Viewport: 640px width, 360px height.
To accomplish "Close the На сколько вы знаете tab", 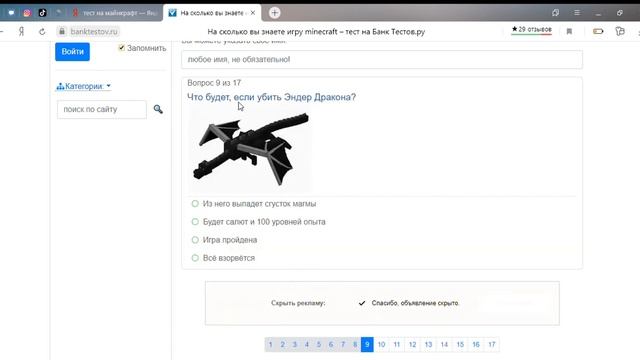I will coord(253,13).
